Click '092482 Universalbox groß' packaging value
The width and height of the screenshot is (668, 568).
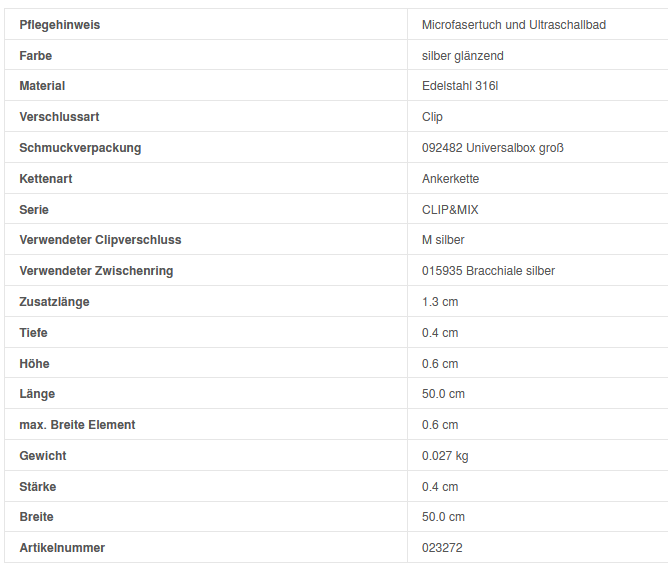click(493, 148)
